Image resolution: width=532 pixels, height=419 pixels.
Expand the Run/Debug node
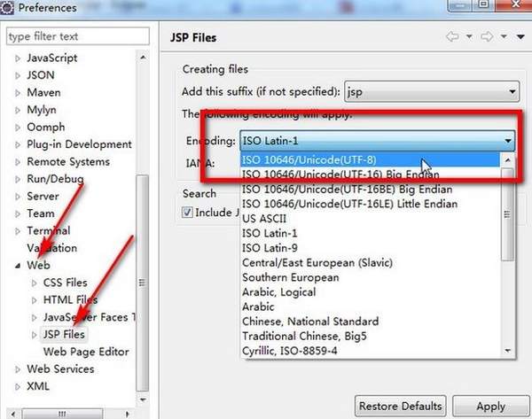(x=18, y=179)
